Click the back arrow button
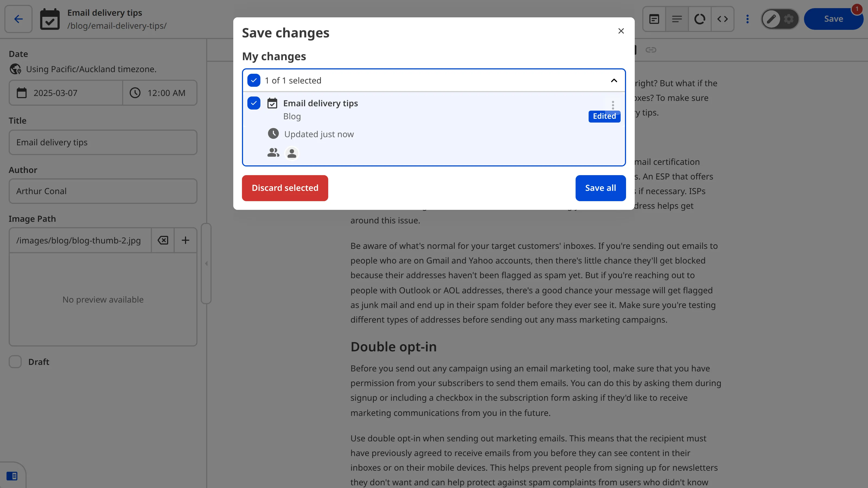Screen dimensions: 868x488 coord(18,19)
